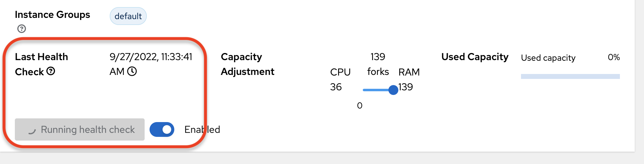Toggle the Enabled switch off
Image resolution: width=644 pixels, height=164 pixels.
[x=162, y=129]
